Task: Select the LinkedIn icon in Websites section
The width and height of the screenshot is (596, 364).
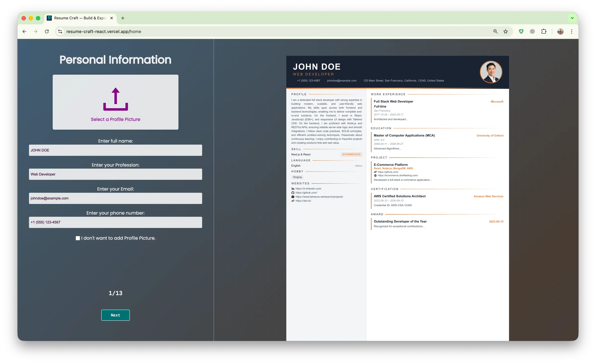Action: [293, 188]
